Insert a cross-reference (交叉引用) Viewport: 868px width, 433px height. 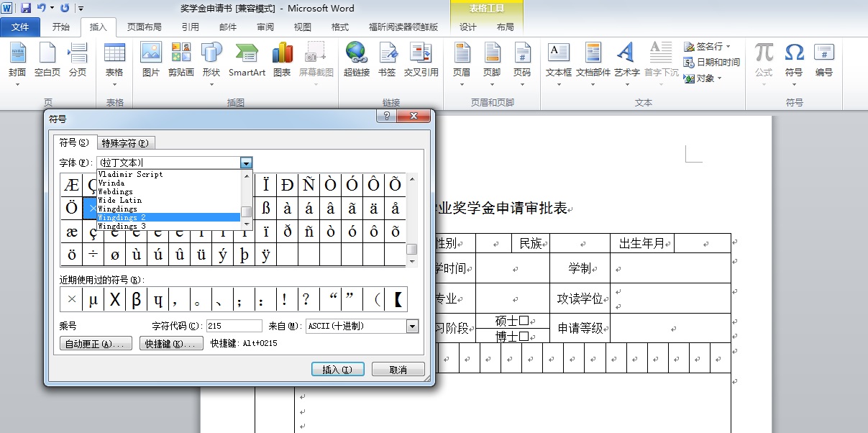[421, 61]
